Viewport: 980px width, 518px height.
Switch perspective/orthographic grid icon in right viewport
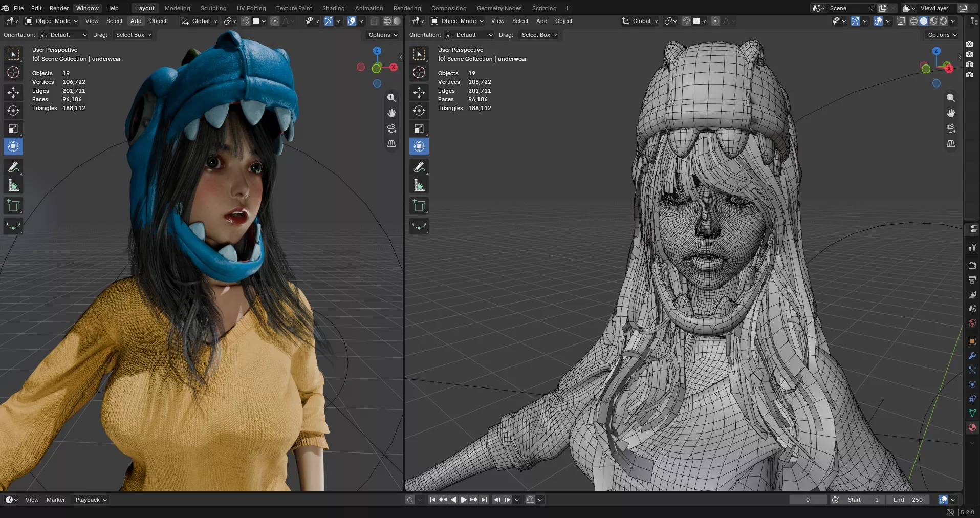(x=951, y=144)
